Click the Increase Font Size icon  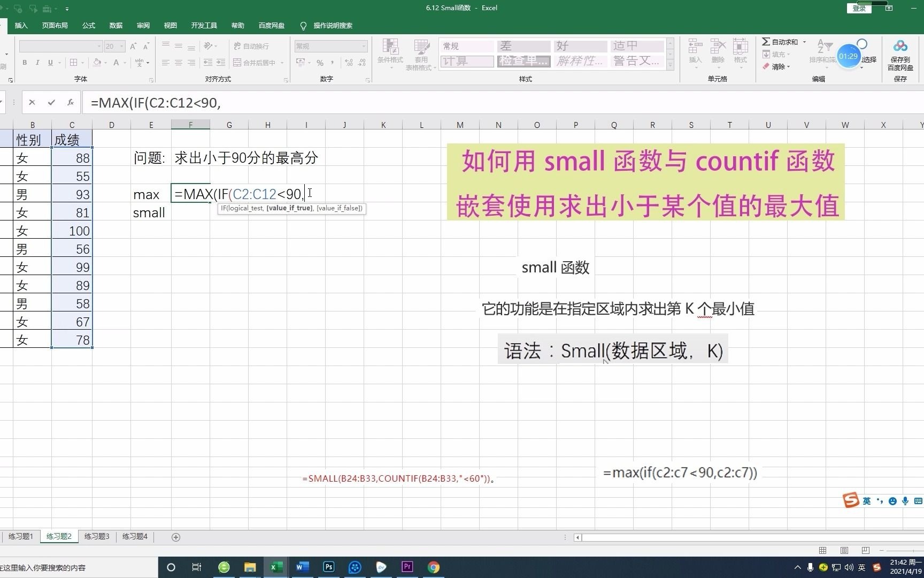(133, 46)
